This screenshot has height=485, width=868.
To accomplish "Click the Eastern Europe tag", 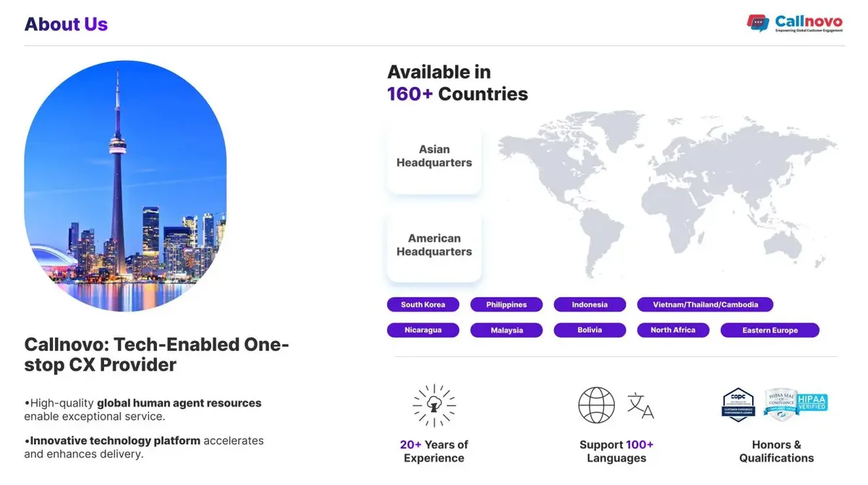I will point(770,330).
